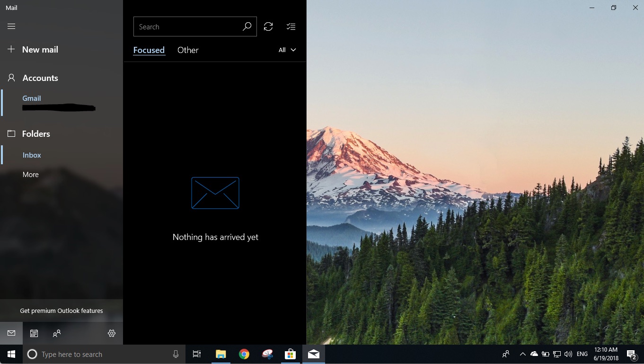
Task: Open Paint 3D style taskbar app
Action: (267, 355)
